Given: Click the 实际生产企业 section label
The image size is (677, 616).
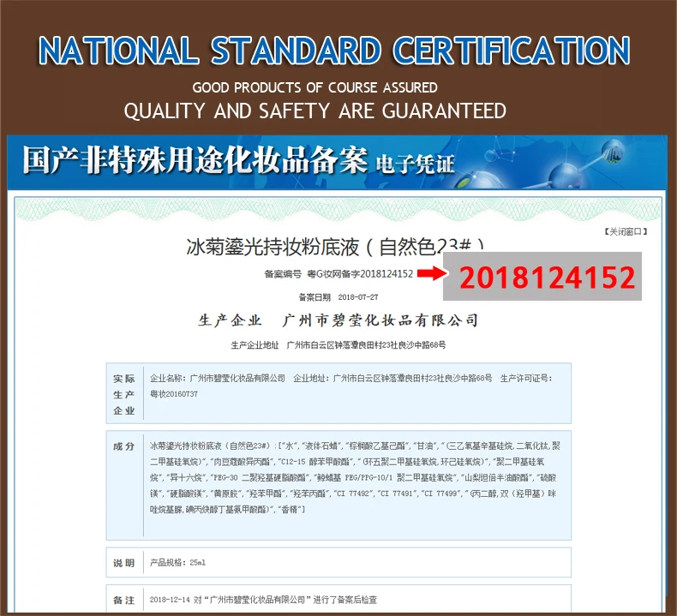Looking at the screenshot, I should pyautogui.click(x=124, y=395).
